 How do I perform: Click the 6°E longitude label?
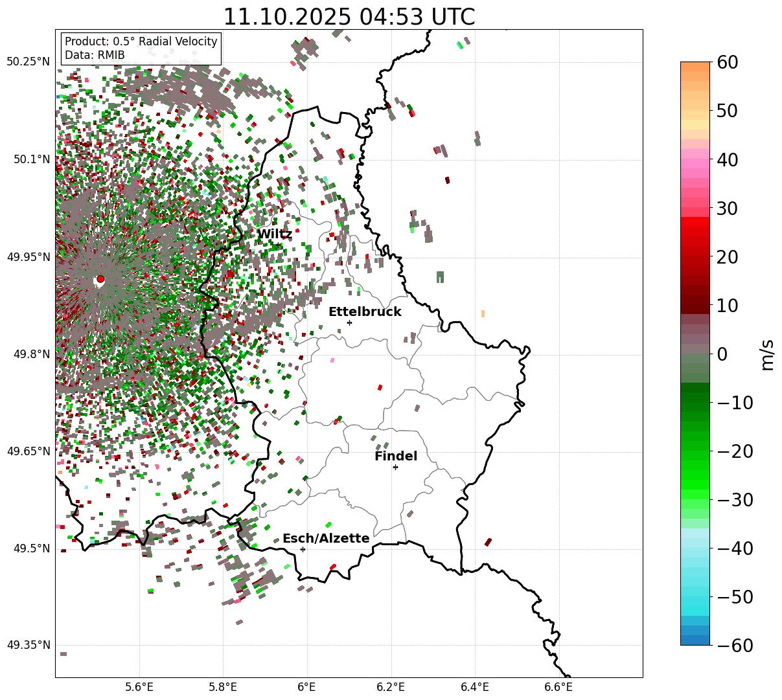tap(307, 687)
